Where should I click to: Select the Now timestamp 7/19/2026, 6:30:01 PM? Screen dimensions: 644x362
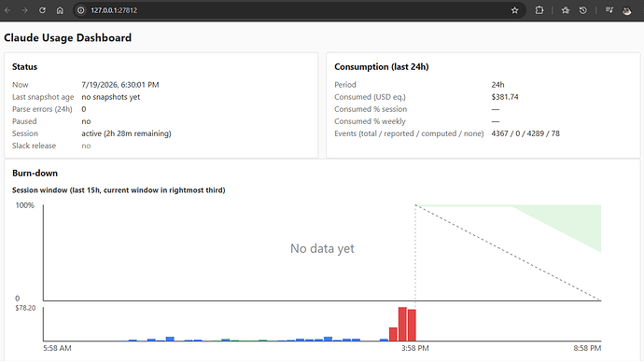(119, 85)
